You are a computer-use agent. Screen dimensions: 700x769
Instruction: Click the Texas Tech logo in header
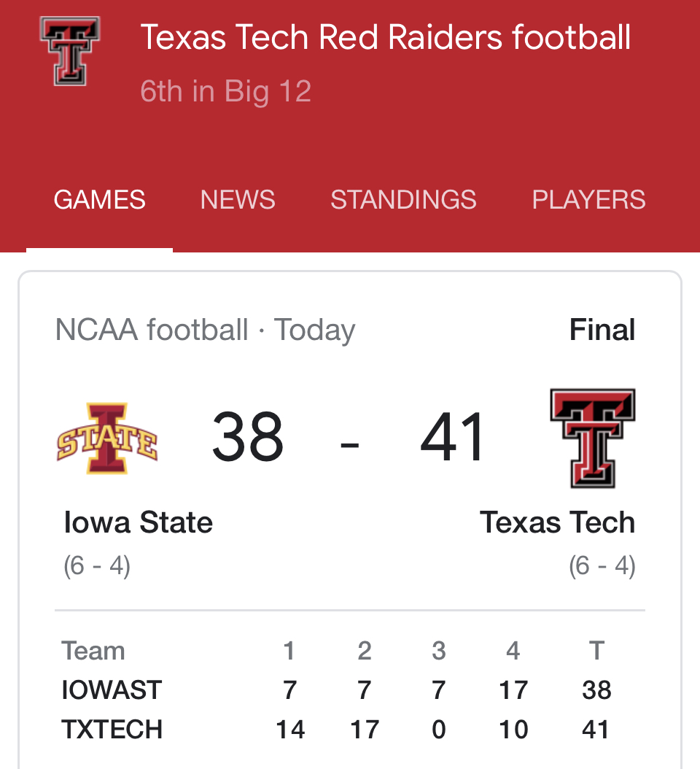tap(70, 51)
